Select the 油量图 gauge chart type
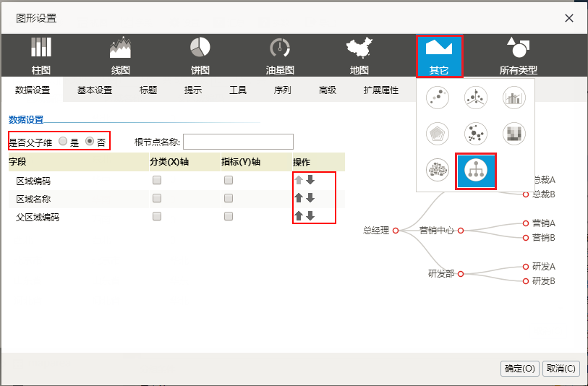Image resolution: width=588 pixels, height=386 pixels. [280, 56]
